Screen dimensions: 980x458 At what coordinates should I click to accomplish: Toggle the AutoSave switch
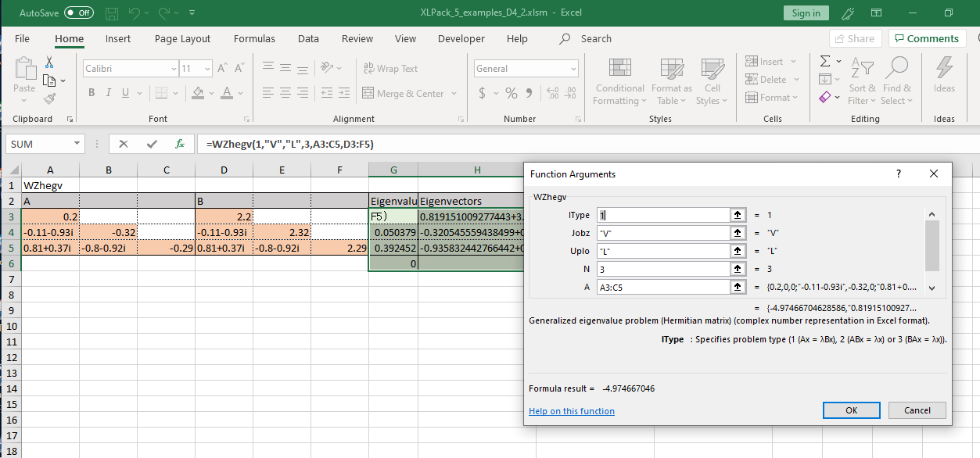(x=78, y=13)
